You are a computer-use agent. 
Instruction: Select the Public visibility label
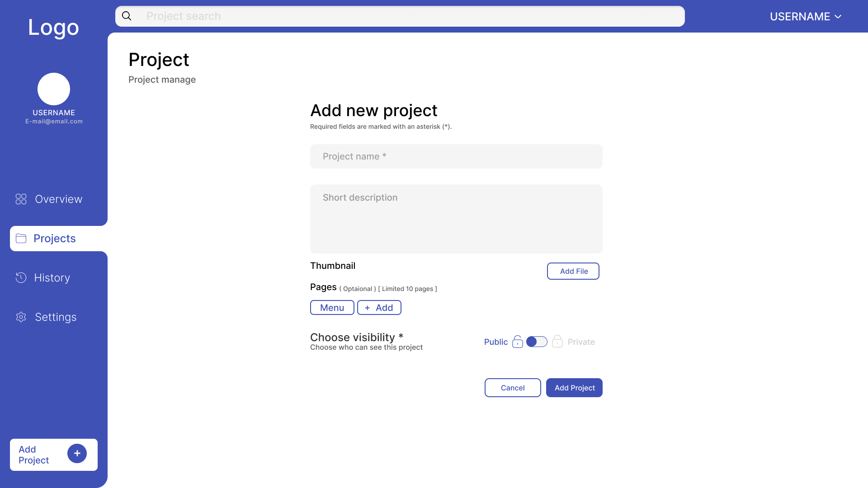(495, 342)
